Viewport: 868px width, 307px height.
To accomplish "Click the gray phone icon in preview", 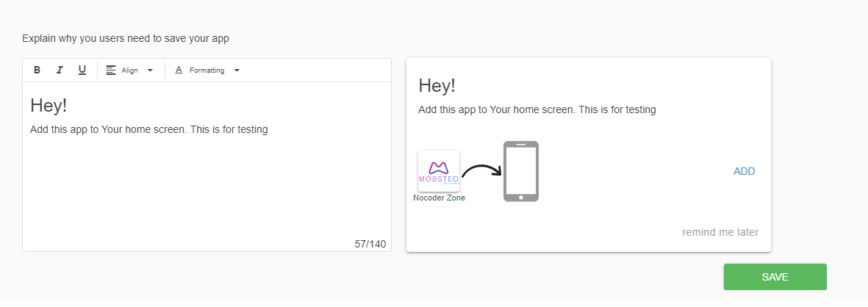I will 521,171.
